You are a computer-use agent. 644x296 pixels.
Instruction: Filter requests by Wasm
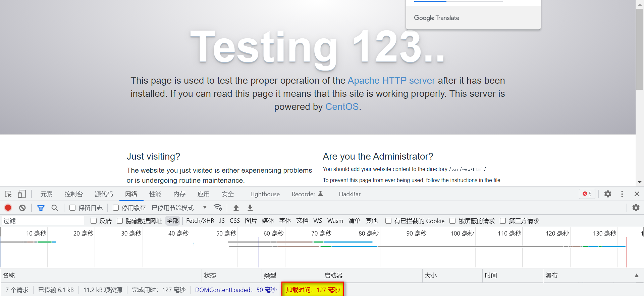335,221
